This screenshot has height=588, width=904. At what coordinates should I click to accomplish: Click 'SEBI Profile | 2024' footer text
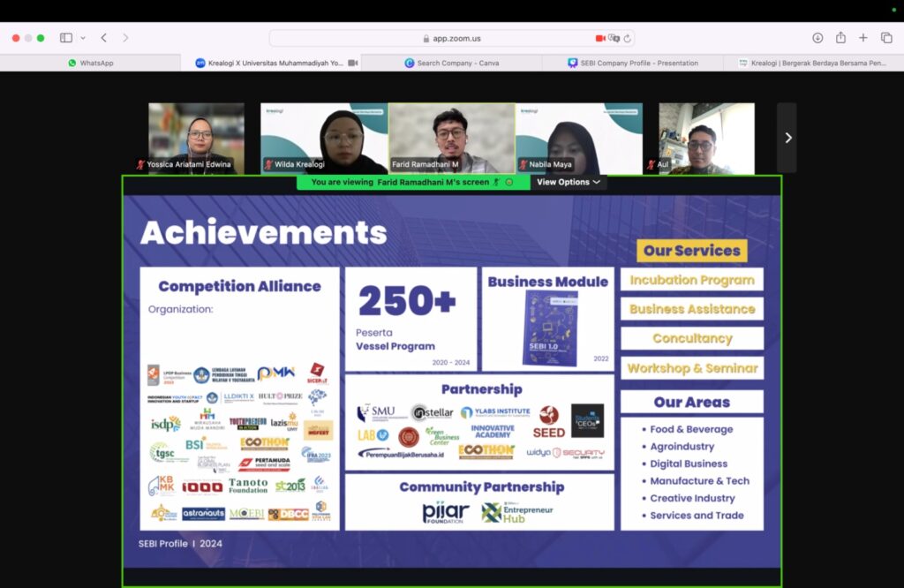[180, 544]
